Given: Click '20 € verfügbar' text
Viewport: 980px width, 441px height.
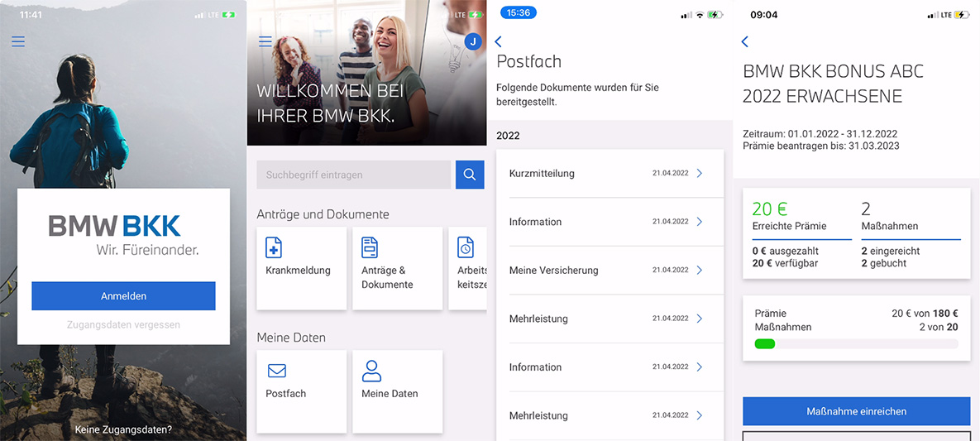Looking at the screenshot, I should coord(785,263).
